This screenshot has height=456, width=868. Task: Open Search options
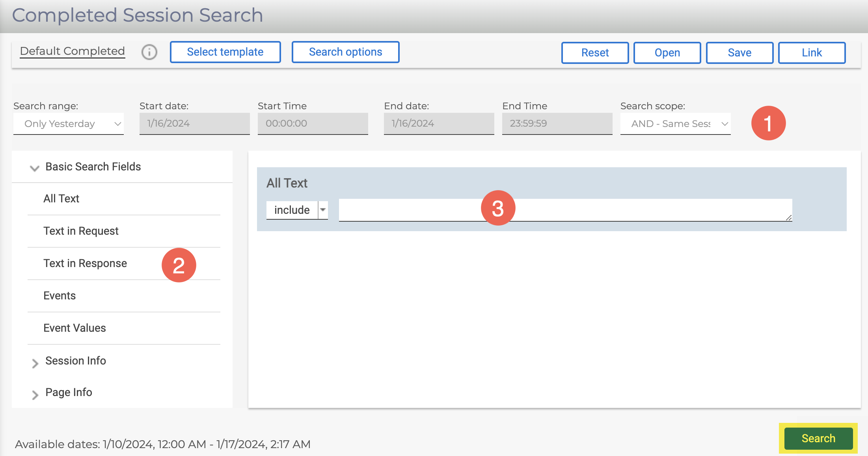coord(345,52)
